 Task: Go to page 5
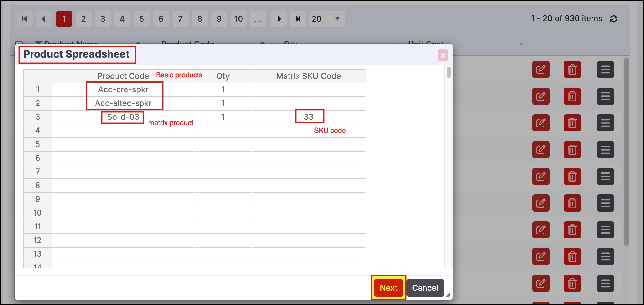pos(141,19)
